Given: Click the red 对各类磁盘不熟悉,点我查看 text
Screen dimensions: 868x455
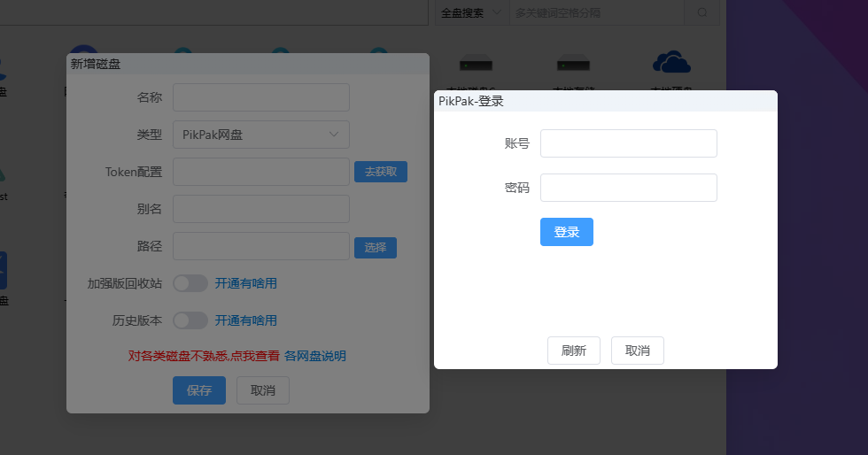Looking at the screenshot, I should pos(204,356).
